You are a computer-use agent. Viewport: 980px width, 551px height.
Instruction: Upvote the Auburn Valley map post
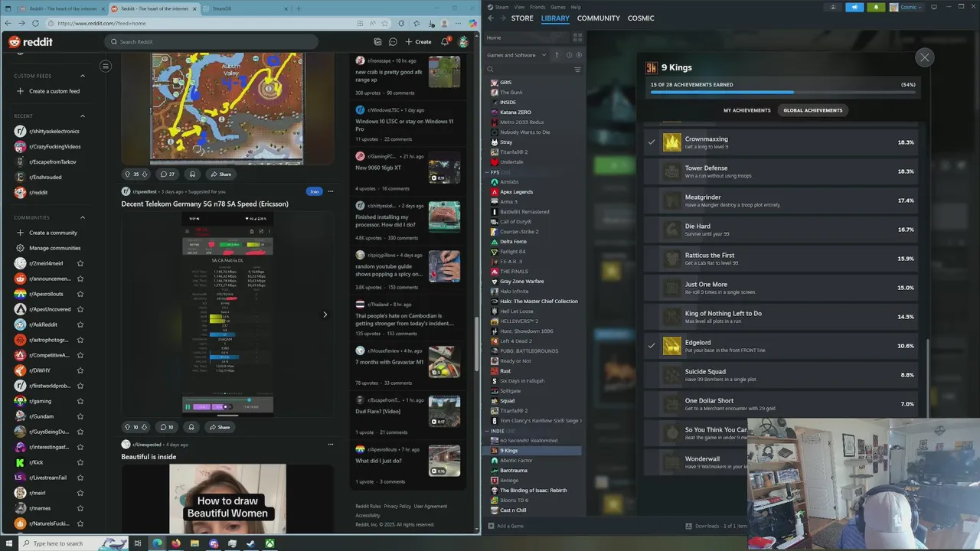point(128,174)
